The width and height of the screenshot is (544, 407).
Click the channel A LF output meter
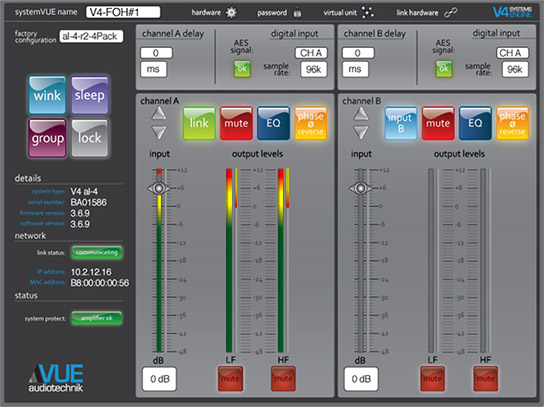229,261
